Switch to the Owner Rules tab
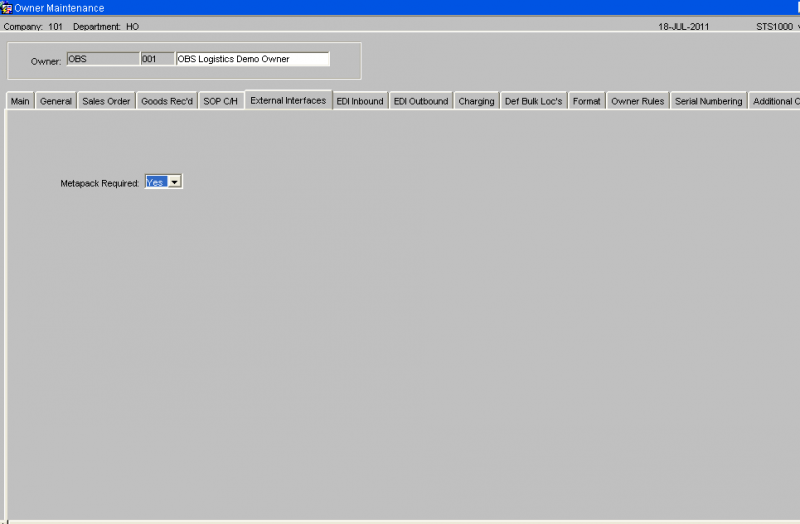The width and height of the screenshot is (800, 524). tap(638, 101)
